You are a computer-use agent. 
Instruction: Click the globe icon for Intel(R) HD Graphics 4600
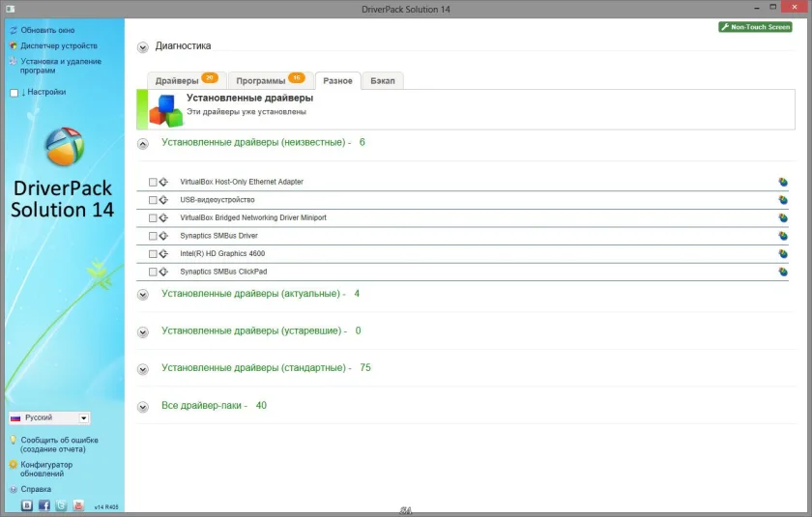(x=783, y=253)
